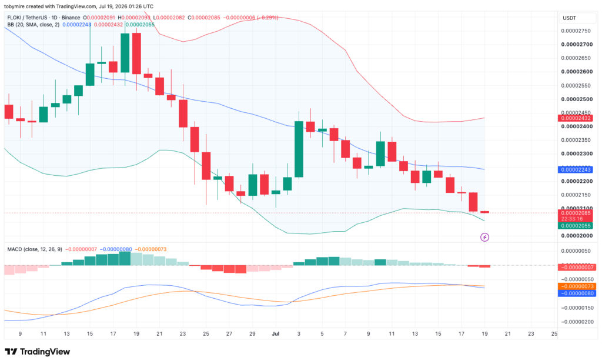
Task: Click the header text tobymire created with TradingView.com
Action: 51,6
